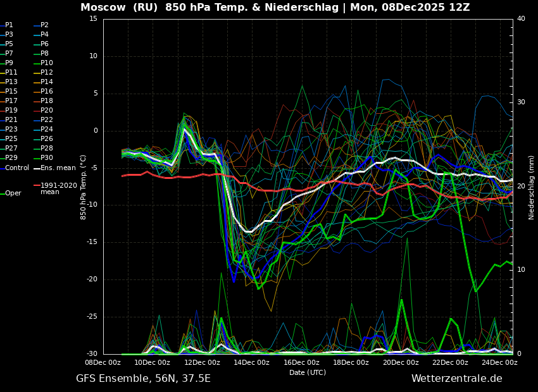Click the Date (UTC) axis label

point(308,372)
